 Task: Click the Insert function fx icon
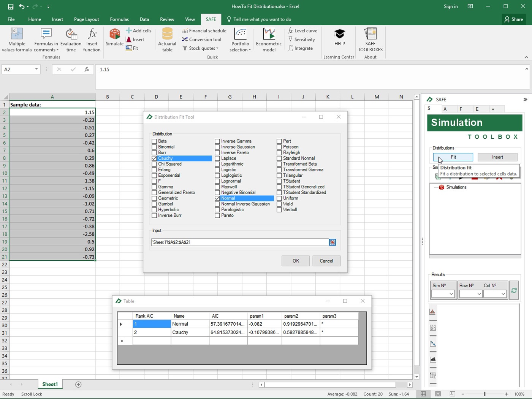(x=92, y=34)
